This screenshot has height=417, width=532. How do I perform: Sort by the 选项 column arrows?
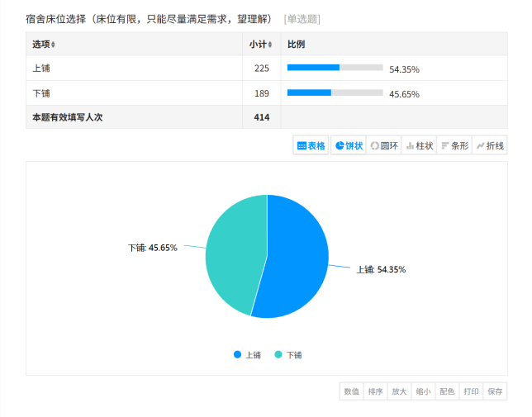pos(54,45)
